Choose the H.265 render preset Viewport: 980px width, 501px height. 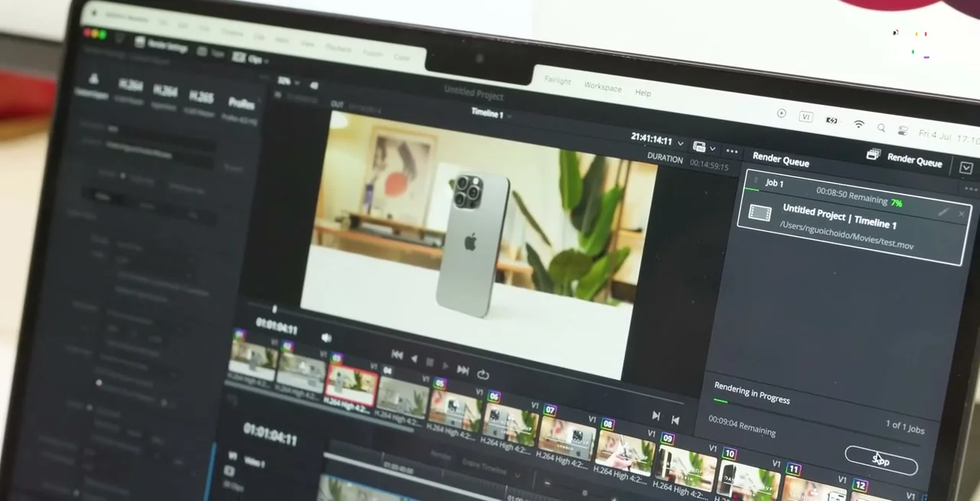[x=201, y=99]
